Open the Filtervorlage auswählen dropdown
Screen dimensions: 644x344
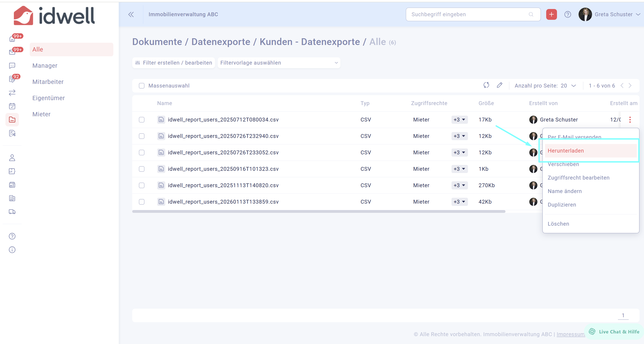click(279, 63)
